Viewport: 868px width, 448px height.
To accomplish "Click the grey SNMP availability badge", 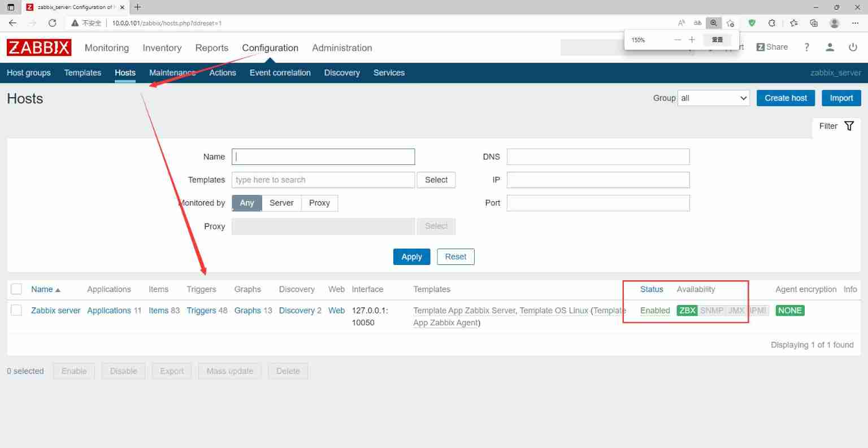I will tap(711, 310).
